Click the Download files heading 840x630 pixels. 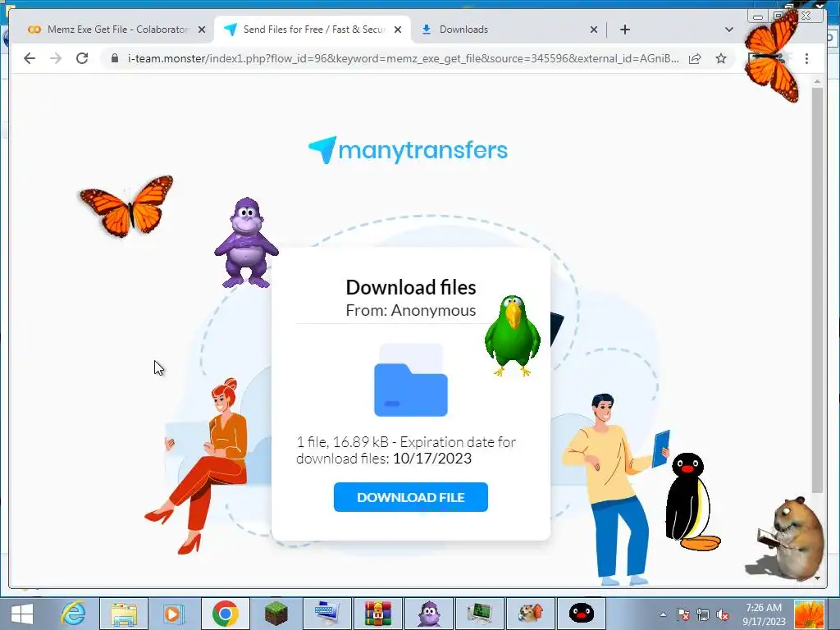point(411,287)
